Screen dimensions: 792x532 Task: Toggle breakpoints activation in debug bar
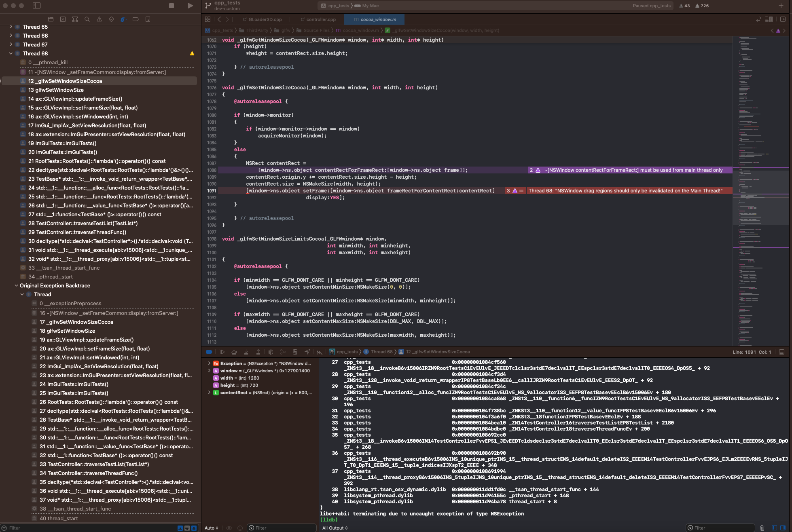click(x=209, y=352)
